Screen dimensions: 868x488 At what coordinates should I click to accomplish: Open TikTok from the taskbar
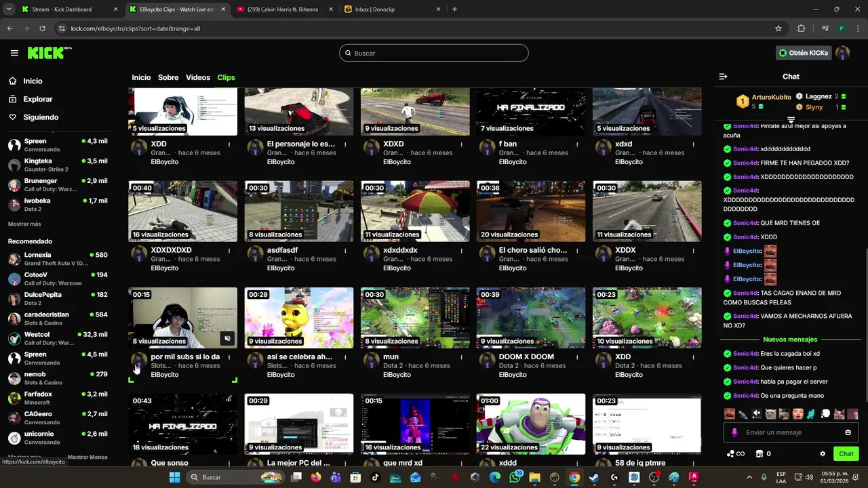tap(376, 477)
